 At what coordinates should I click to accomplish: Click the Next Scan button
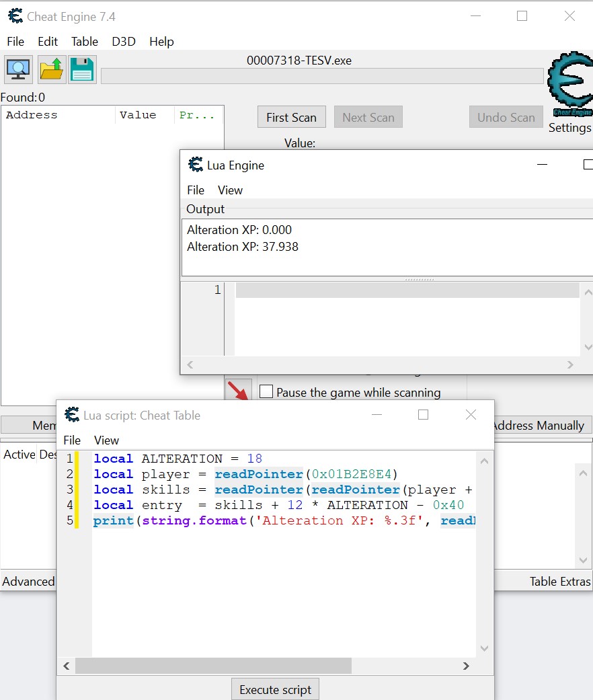(368, 117)
